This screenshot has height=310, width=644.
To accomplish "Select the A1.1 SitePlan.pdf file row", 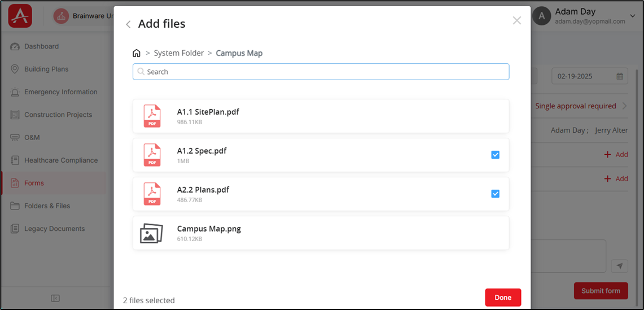I will pos(321,116).
